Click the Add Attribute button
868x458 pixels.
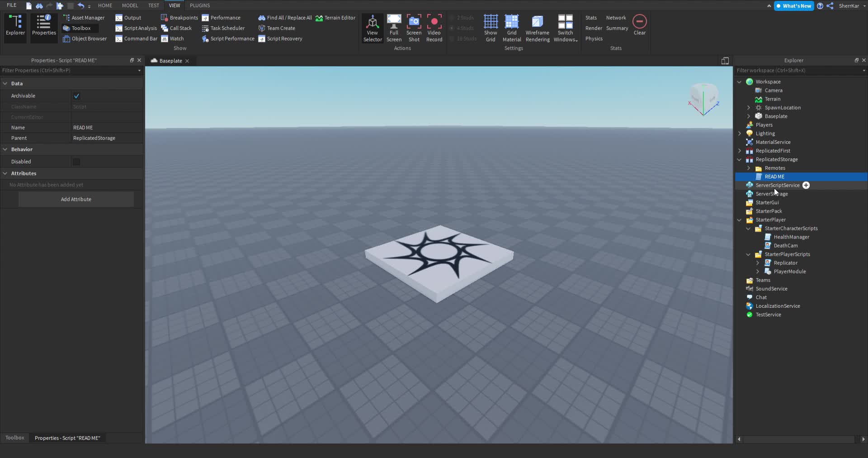coord(76,199)
